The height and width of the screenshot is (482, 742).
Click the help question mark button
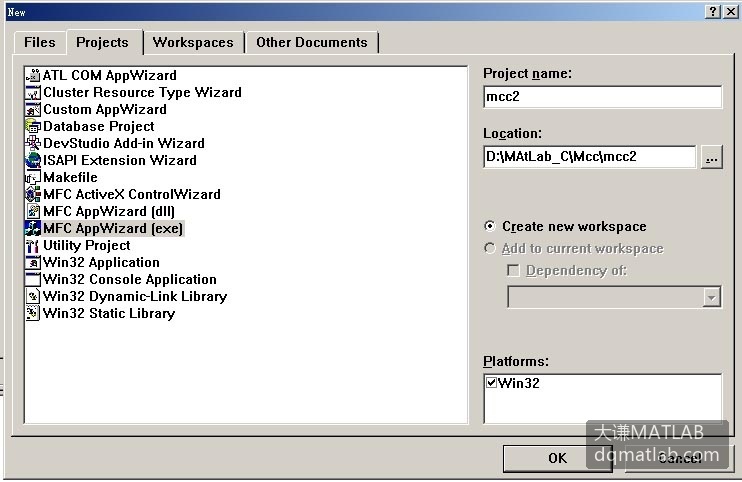coord(713,12)
